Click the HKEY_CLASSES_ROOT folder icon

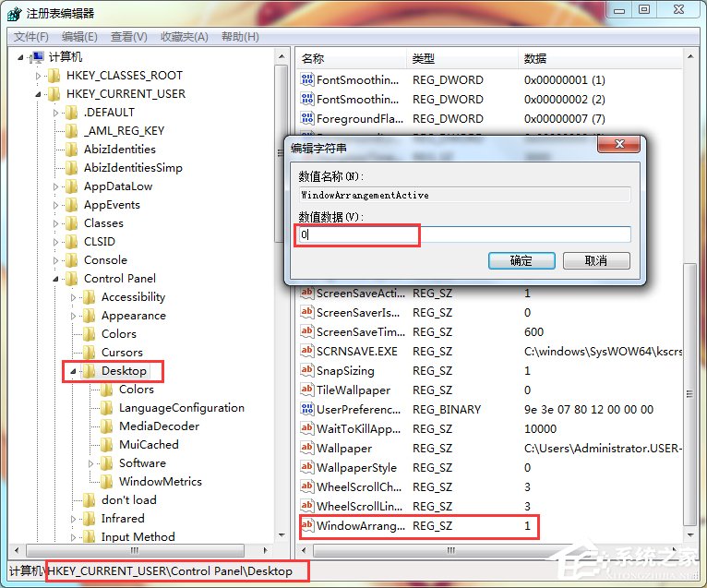54,76
